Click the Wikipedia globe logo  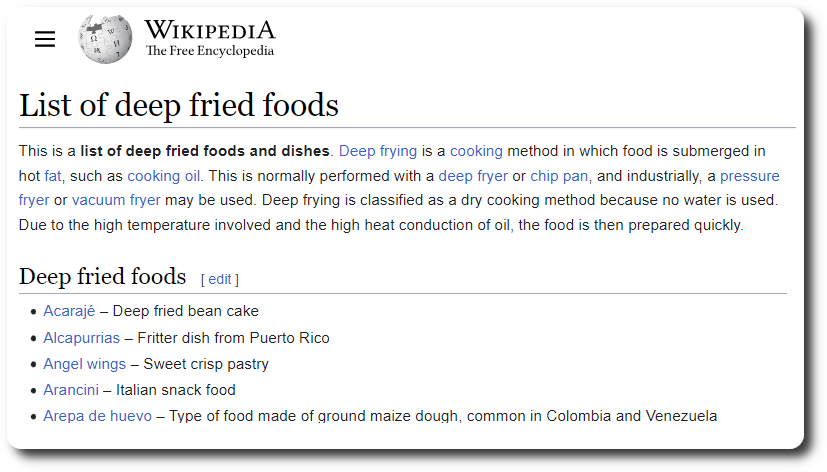click(106, 39)
